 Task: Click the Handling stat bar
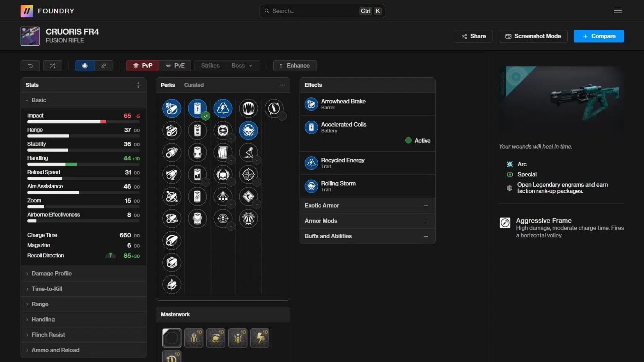pyautogui.click(x=83, y=164)
